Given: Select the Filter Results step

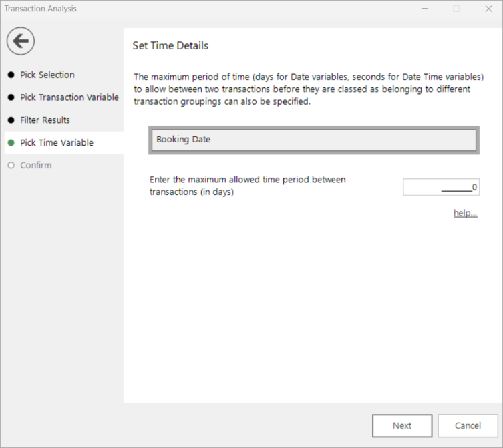Looking at the screenshot, I should click(x=45, y=120).
